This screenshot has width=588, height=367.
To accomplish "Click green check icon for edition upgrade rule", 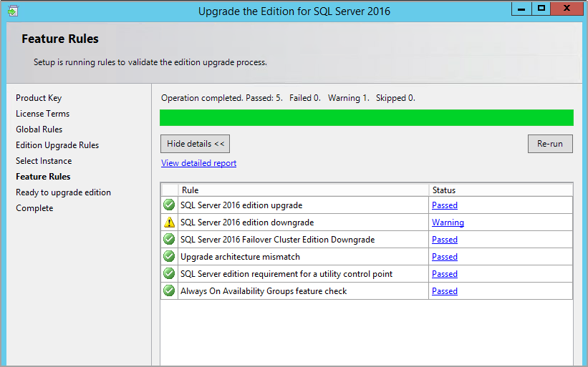I will (x=169, y=205).
